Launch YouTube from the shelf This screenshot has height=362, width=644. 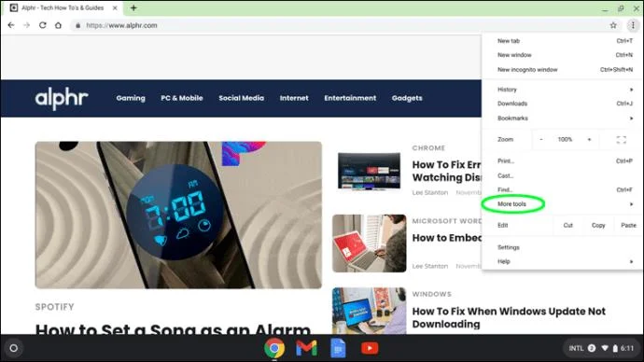370,348
